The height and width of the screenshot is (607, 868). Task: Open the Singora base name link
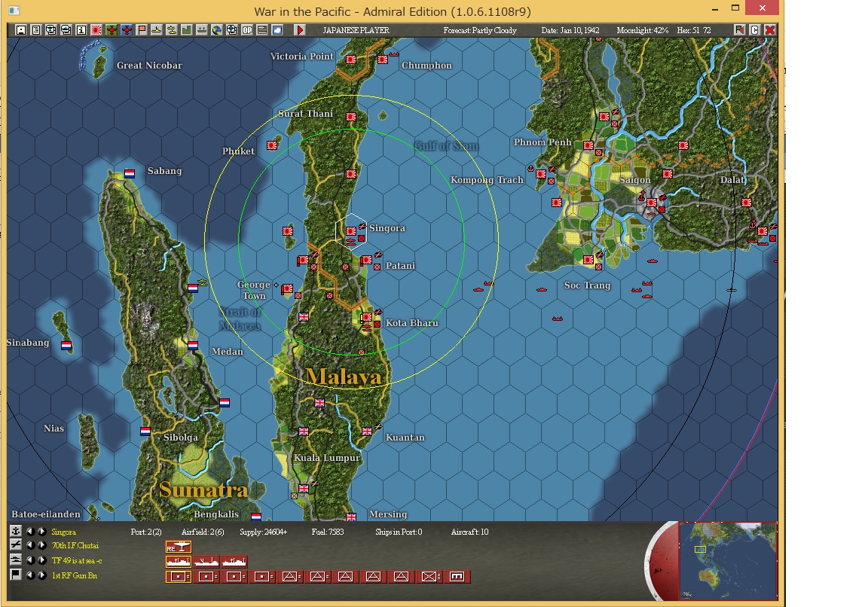63,532
